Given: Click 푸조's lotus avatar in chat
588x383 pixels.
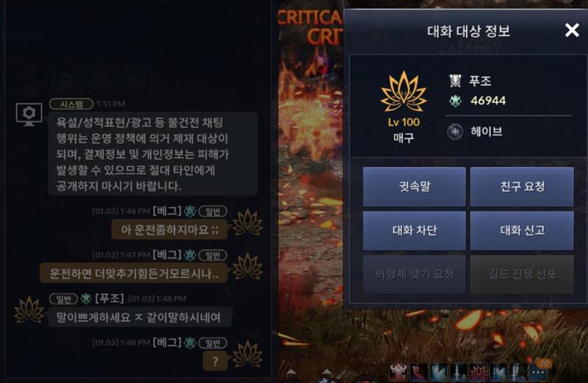Looking at the screenshot, I should click(x=29, y=309).
